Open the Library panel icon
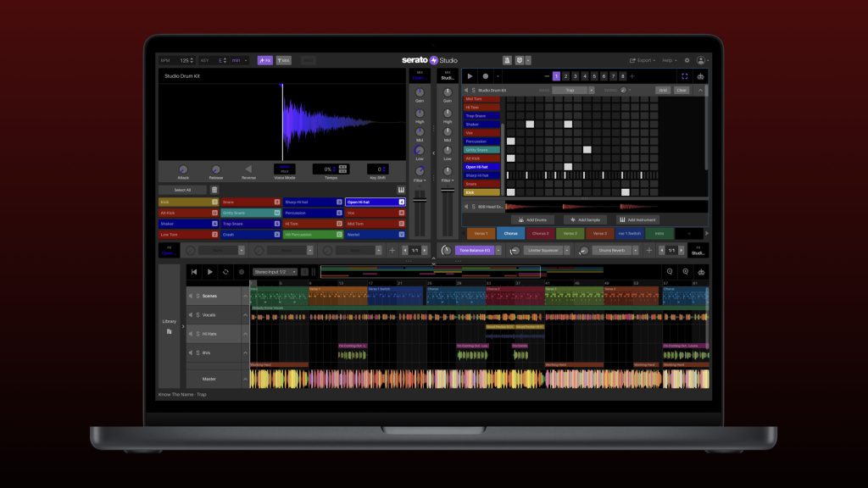The image size is (868, 488). point(169,331)
